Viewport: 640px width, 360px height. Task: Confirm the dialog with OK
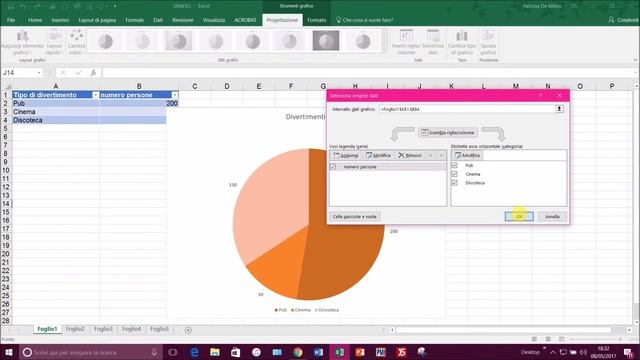tap(519, 216)
